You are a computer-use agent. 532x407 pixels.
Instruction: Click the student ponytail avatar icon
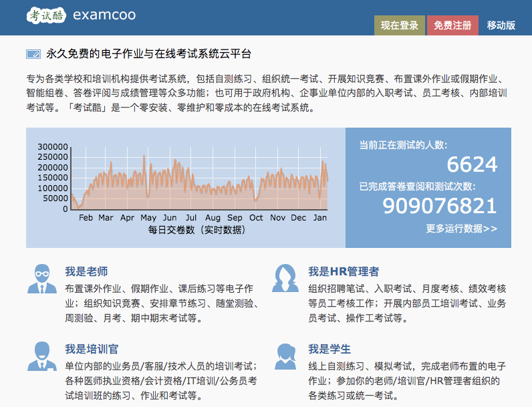click(x=285, y=356)
